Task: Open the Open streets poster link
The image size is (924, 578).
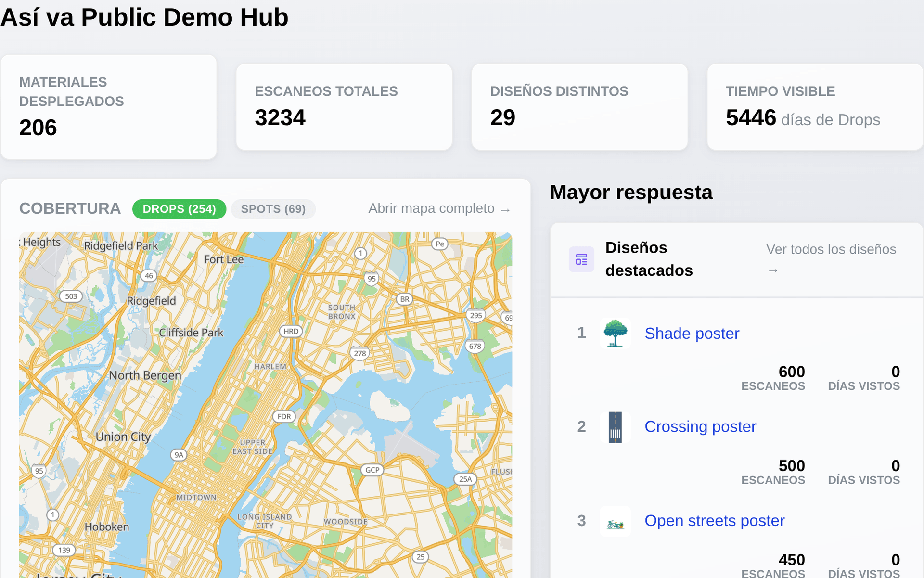Action: 715,521
